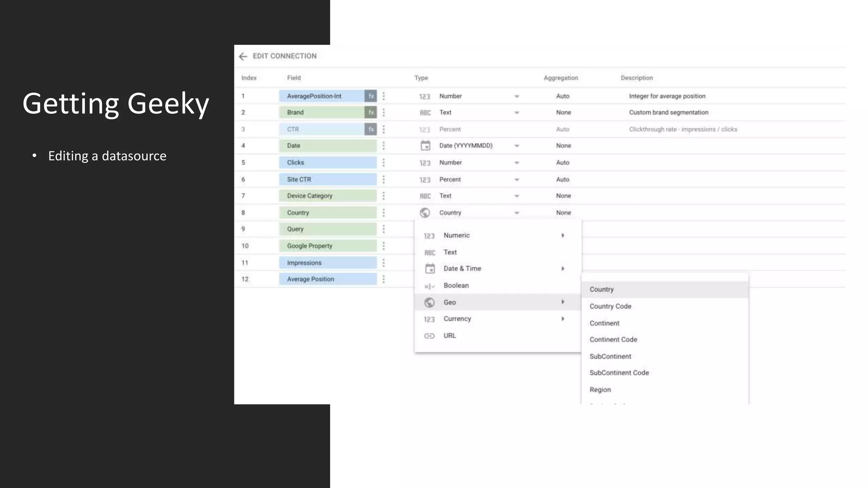Open the fx formula of Brand field

[x=371, y=112]
